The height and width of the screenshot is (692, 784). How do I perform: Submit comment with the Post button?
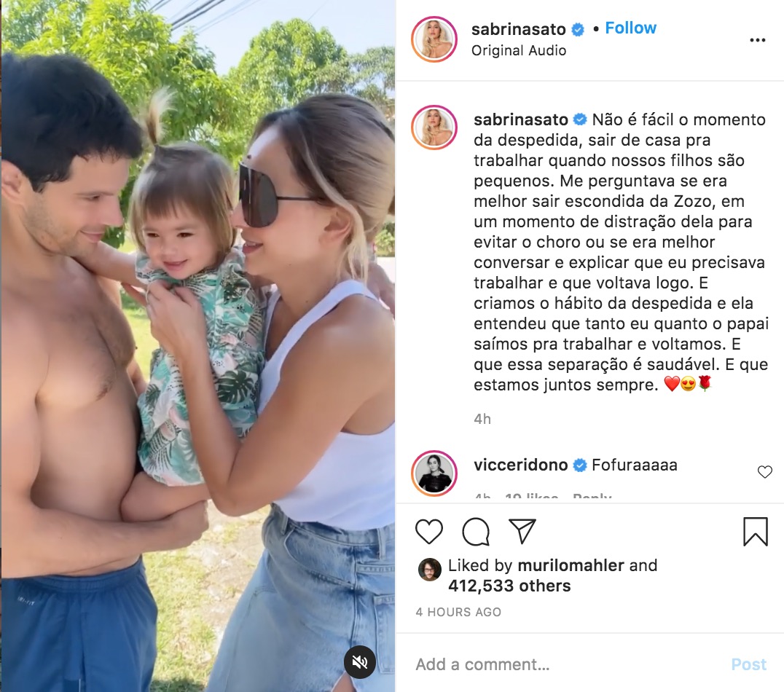(x=748, y=664)
